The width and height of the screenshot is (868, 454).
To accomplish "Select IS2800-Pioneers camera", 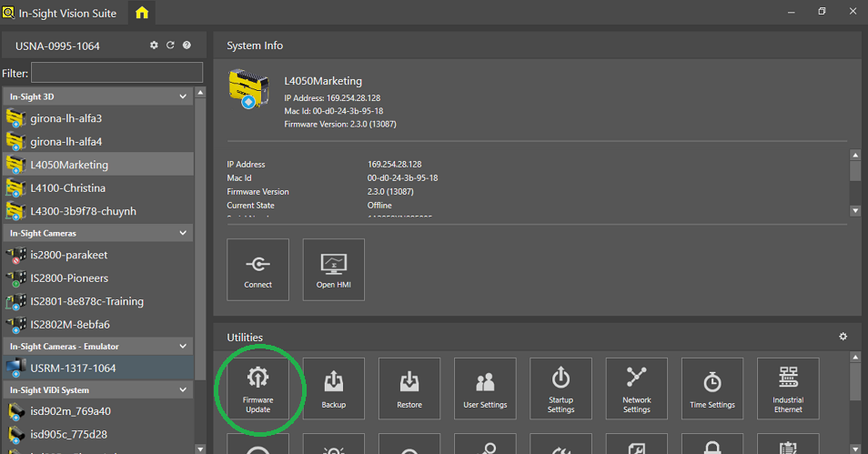I will click(x=98, y=277).
